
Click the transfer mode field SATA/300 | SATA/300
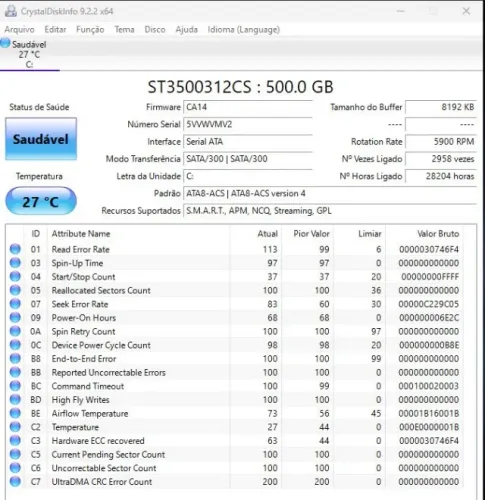point(248,159)
